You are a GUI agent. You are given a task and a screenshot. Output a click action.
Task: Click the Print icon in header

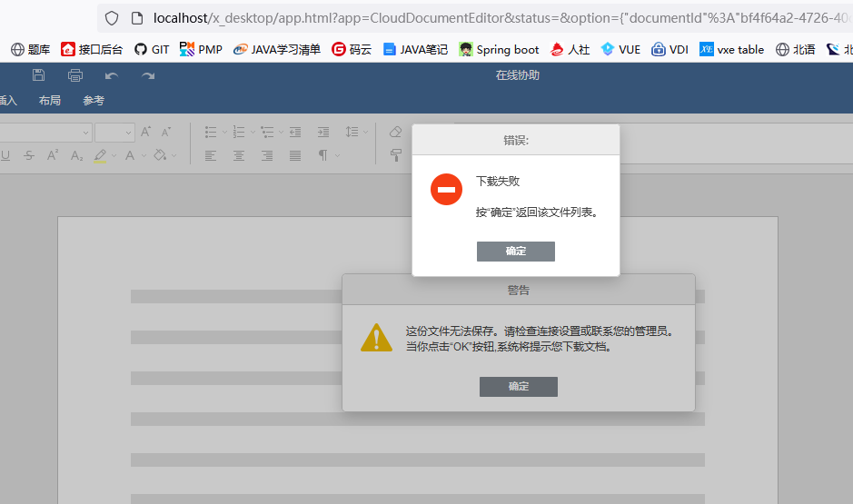coord(75,75)
